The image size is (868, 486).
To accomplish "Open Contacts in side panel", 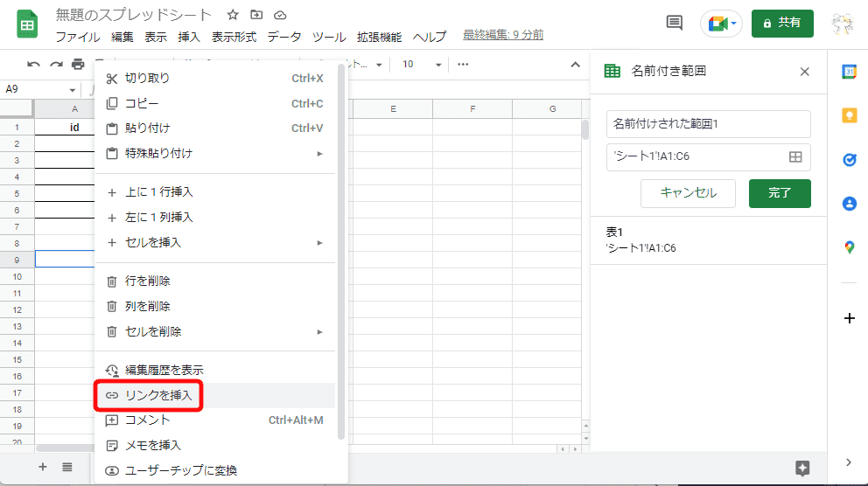I will (x=849, y=204).
